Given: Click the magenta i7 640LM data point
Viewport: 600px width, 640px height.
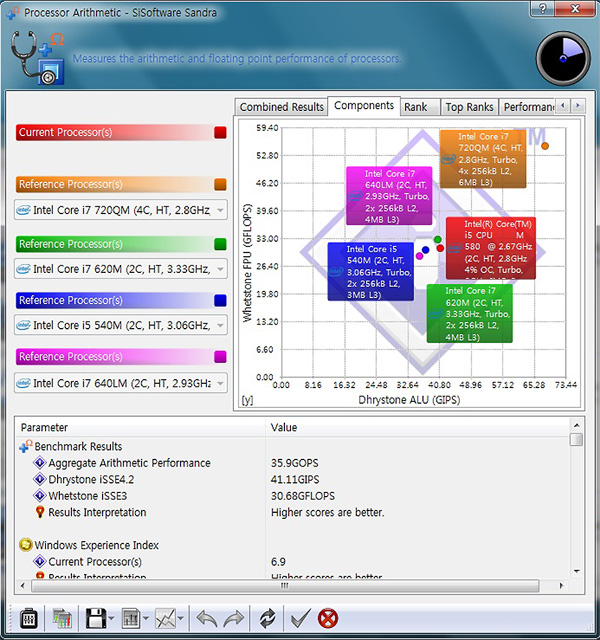Looking at the screenshot, I should coord(419,256).
